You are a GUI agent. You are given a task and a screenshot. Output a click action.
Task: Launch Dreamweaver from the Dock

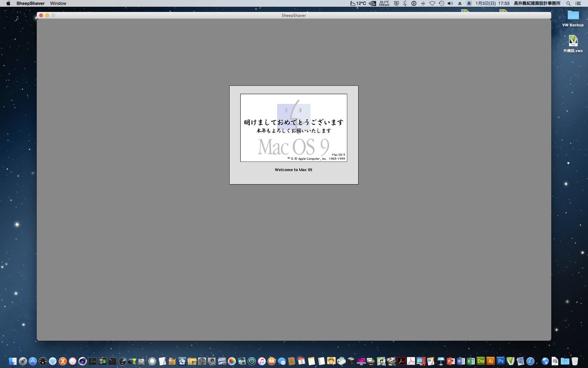point(481,361)
